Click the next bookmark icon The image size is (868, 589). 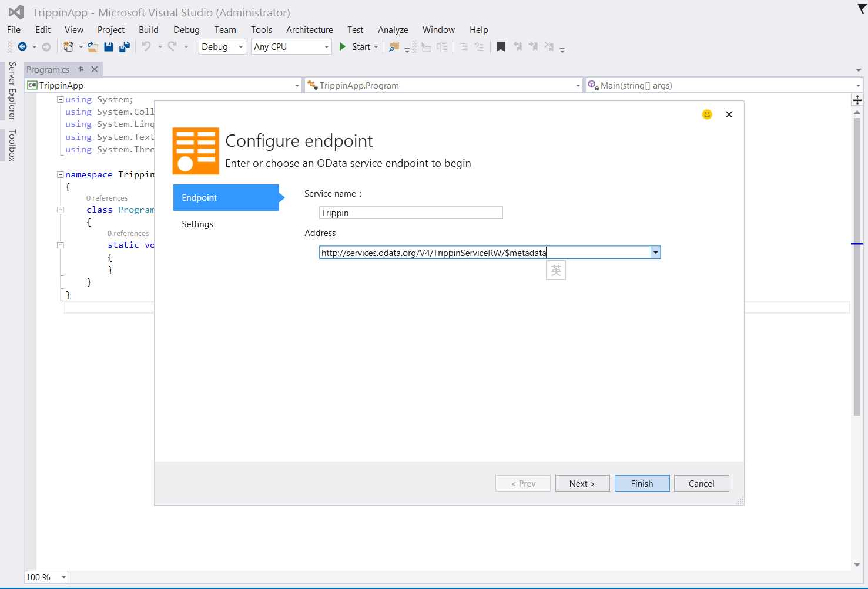pyautogui.click(x=533, y=46)
